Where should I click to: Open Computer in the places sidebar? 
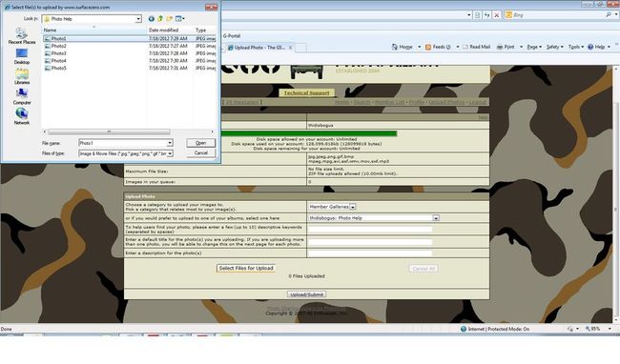point(22,97)
